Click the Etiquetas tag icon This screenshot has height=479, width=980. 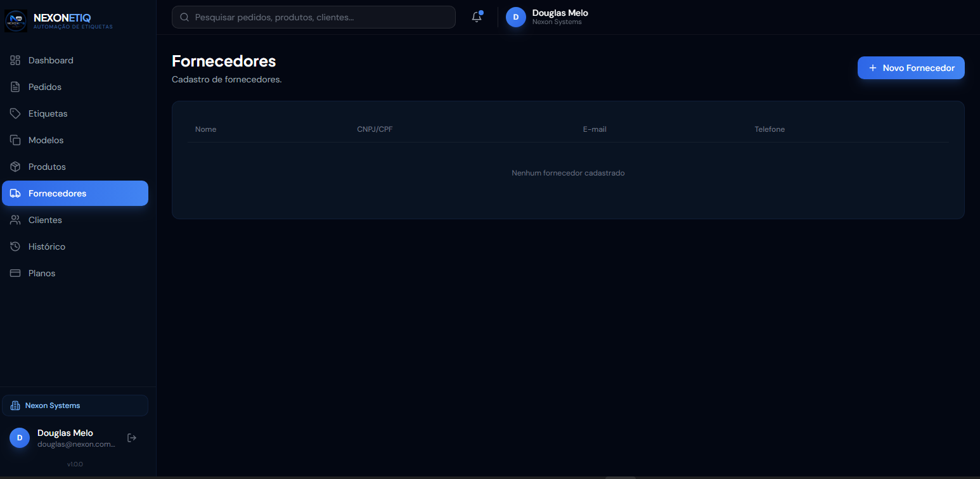[15, 113]
